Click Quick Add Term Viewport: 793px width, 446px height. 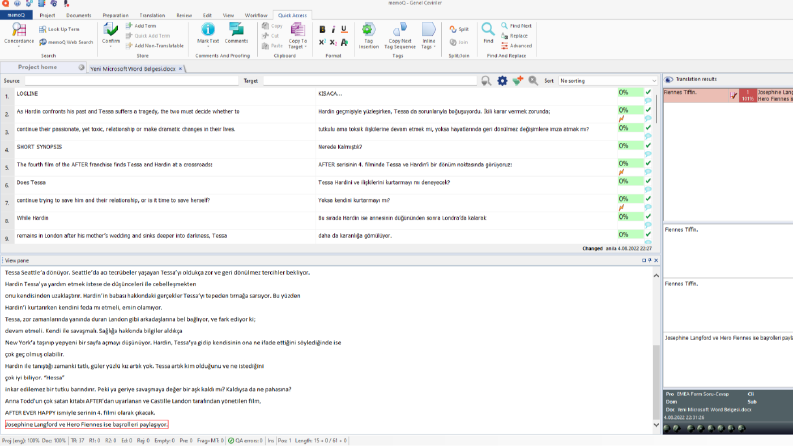(x=148, y=36)
